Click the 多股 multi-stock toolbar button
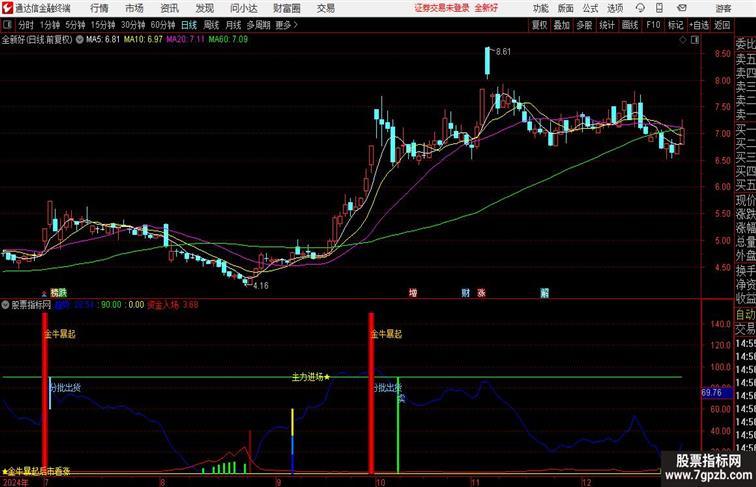756x487 pixels. coord(584,25)
